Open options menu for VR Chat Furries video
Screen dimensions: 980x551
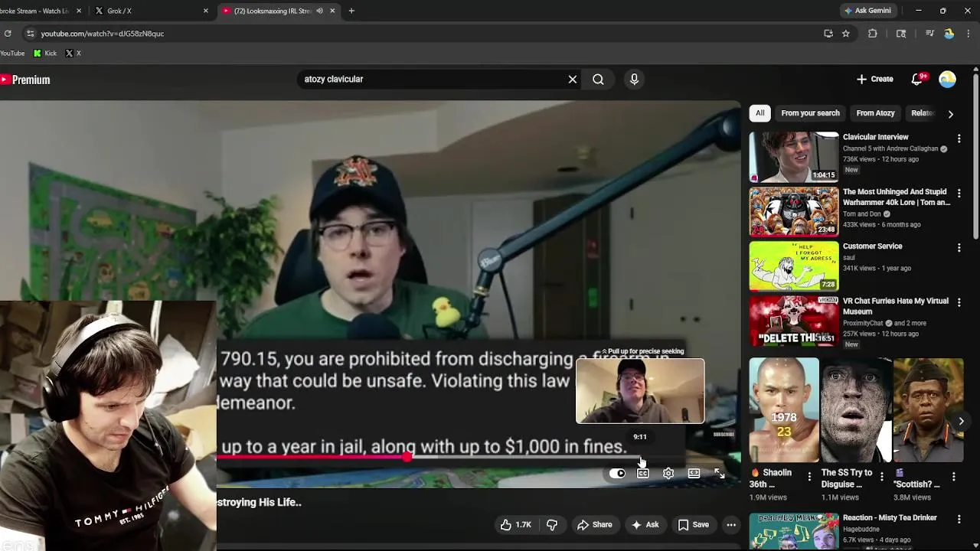[959, 302]
